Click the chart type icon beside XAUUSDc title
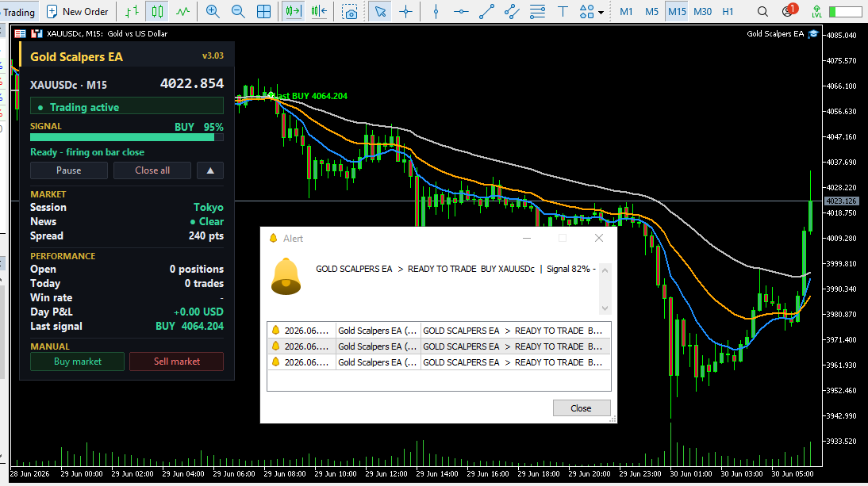Image resolution: width=868 pixels, height=486 pixels. (37, 34)
